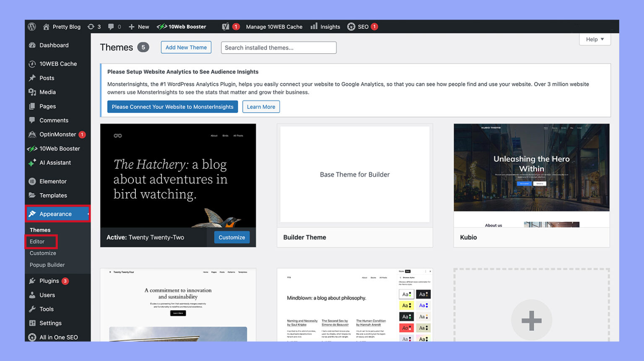Viewport: 644px width, 361px height.
Task: Click the Pretty Blog home icon
Action: [x=46, y=26]
